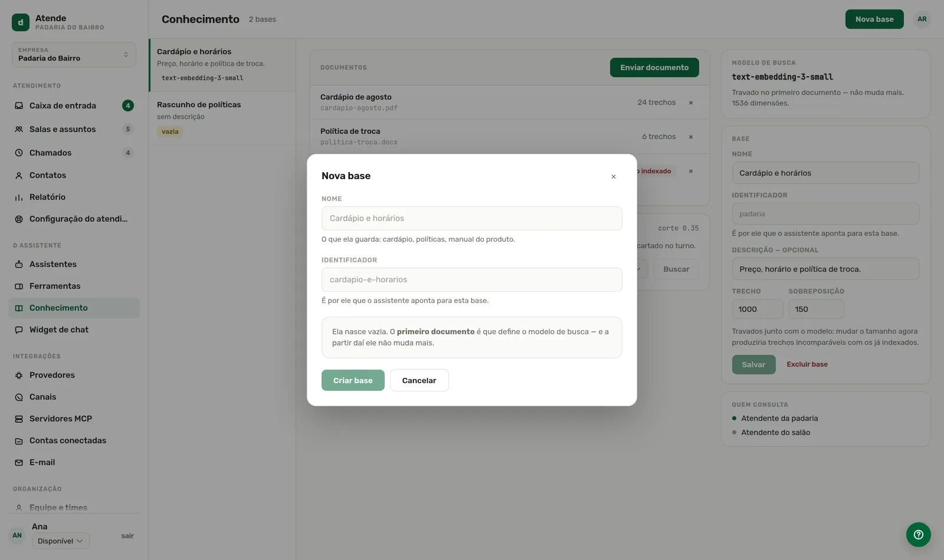This screenshot has height=560, width=944.
Task: Open the Disponível status dropdown
Action: (x=60, y=541)
